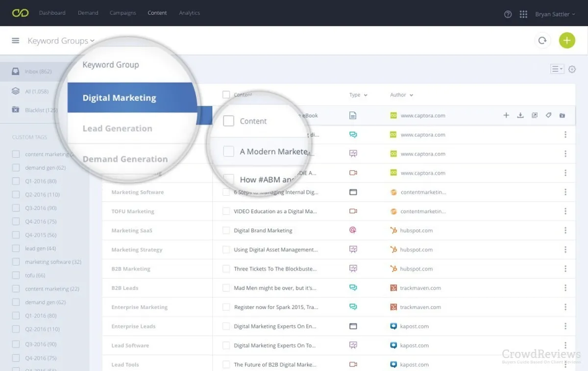Switch to the Campaigns menu item
588x371 pixels.
(122, 13)
